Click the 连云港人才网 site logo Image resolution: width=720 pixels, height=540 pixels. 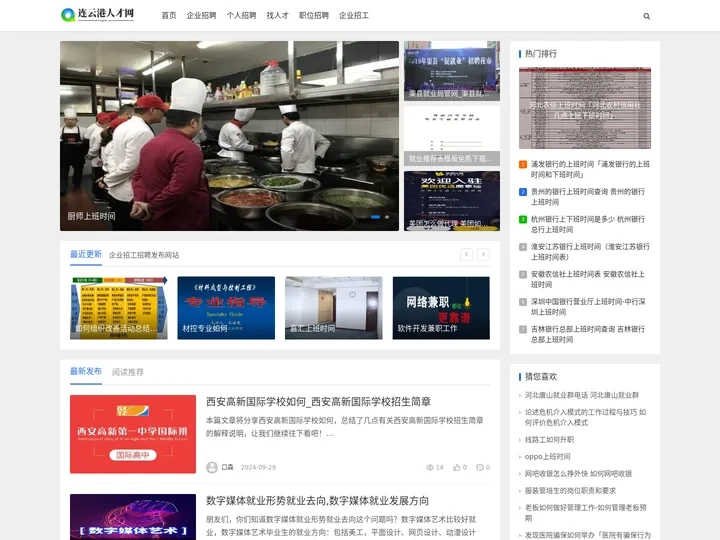(97, 15)
